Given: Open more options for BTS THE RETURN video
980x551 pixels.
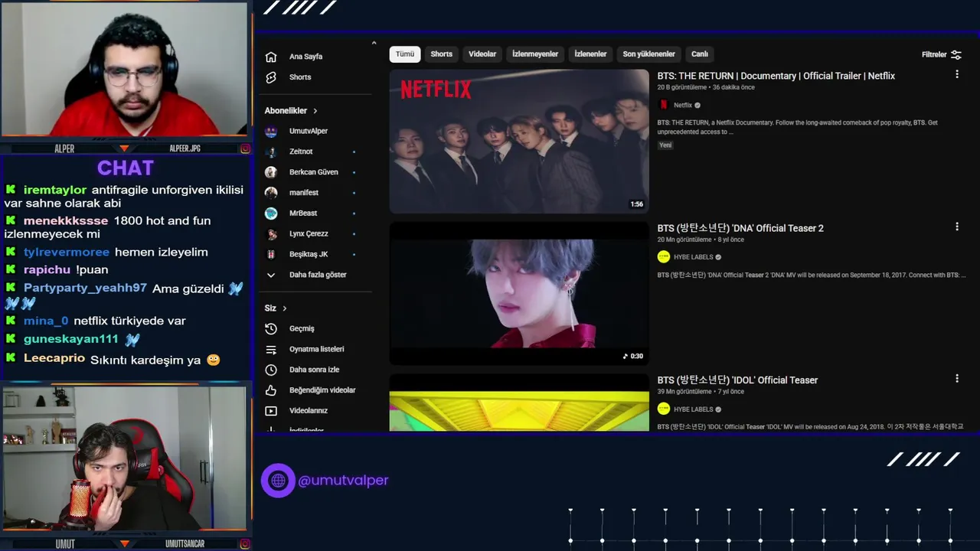Looking at the screenshot, I should [x=957, y=74].
